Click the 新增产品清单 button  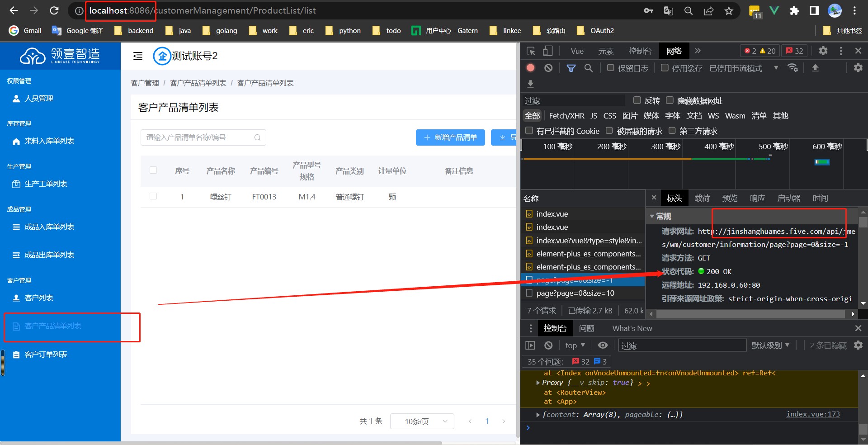[x=450, y=137]
